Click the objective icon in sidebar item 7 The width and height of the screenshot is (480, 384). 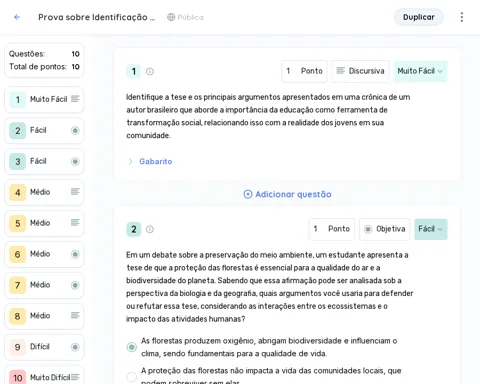click(x=75, y=285)
